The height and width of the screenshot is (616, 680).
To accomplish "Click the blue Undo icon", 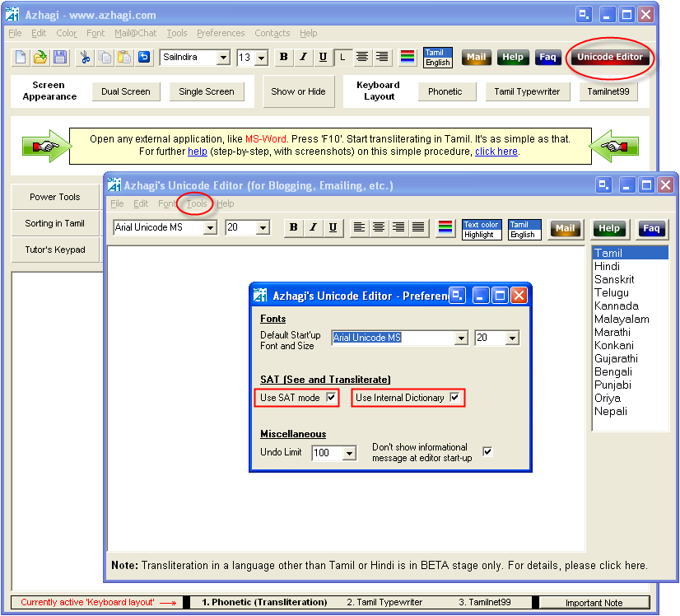I will coord(144,57).
